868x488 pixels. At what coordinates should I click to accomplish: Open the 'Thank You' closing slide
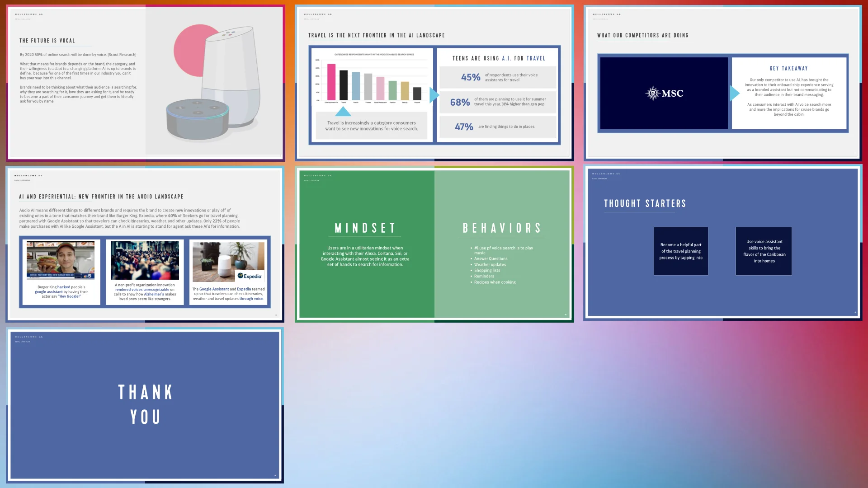tap(145, 405)
